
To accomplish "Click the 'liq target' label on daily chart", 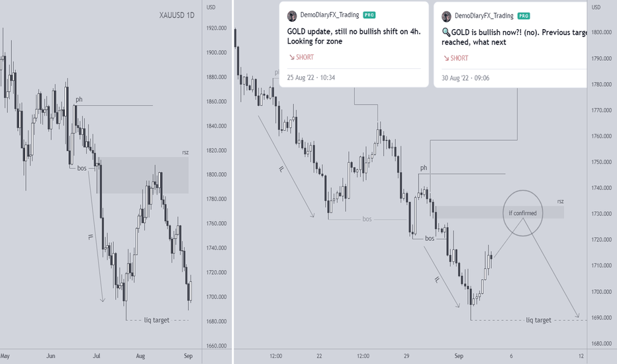I will (x=157, y=320).
